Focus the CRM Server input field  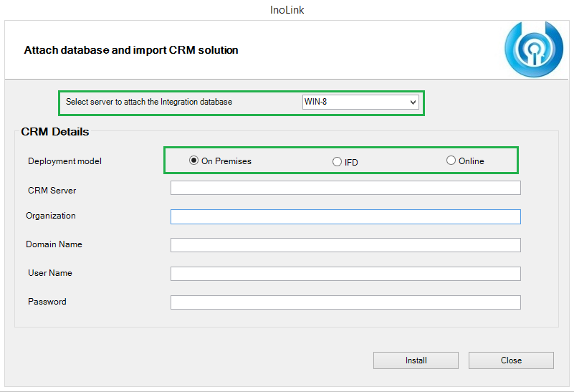click(x=345, y=188)
